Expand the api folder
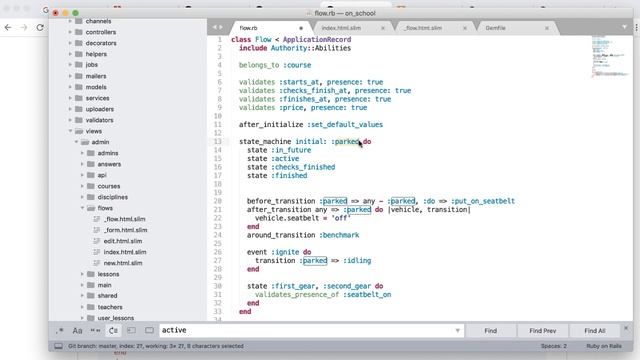Viewport: 640px width, 360px height. 82,175
